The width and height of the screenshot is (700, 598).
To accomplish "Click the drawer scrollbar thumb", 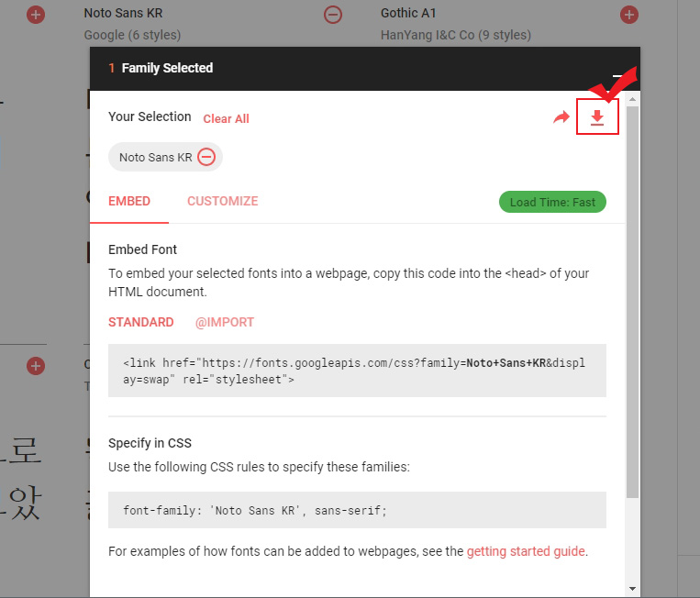I will pos(632,302).
